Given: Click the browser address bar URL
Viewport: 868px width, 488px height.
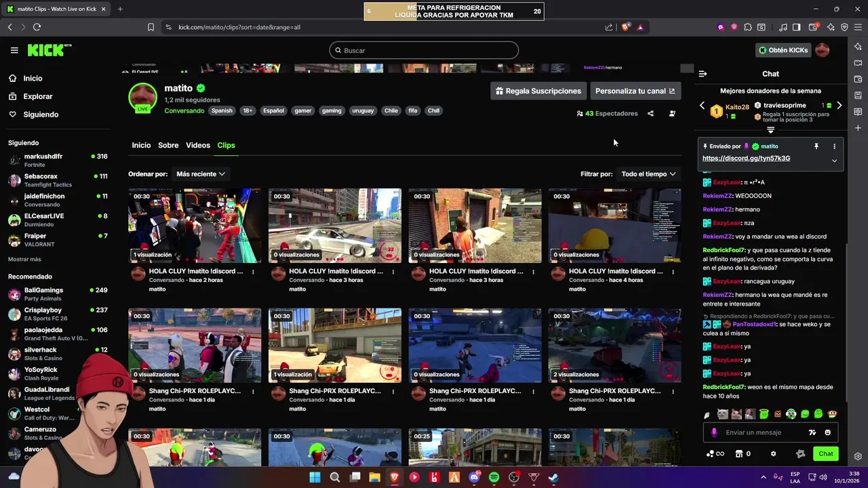Looking at the screenshot, I should [x=239, y=27].
